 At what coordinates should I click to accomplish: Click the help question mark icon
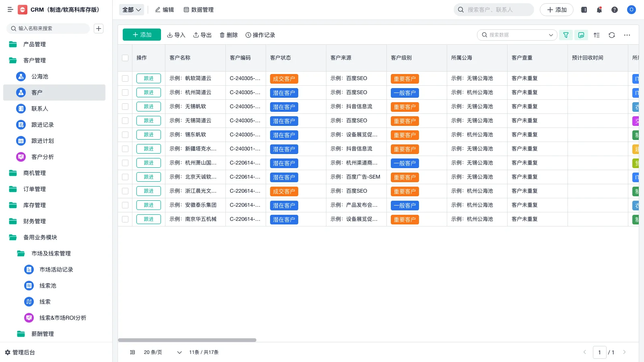click(x=615, y=10)
